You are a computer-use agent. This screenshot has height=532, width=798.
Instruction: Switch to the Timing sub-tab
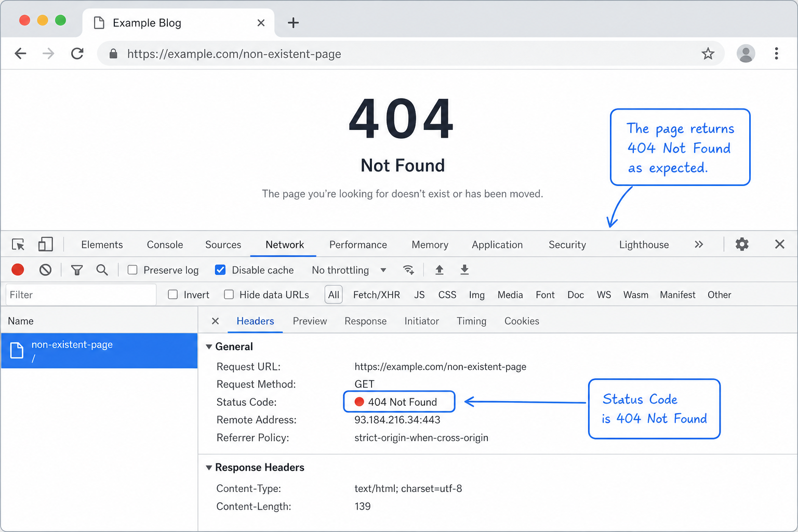click(x=471, y=321)
